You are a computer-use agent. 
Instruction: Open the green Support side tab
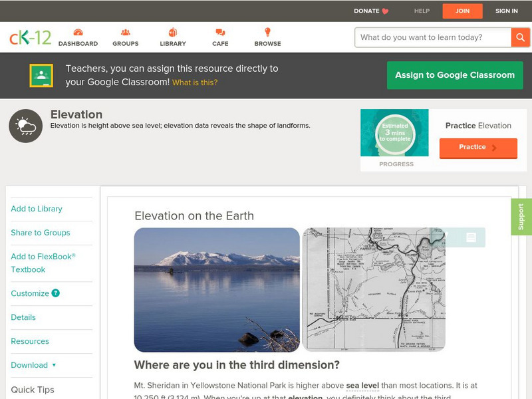click(521, 217)
